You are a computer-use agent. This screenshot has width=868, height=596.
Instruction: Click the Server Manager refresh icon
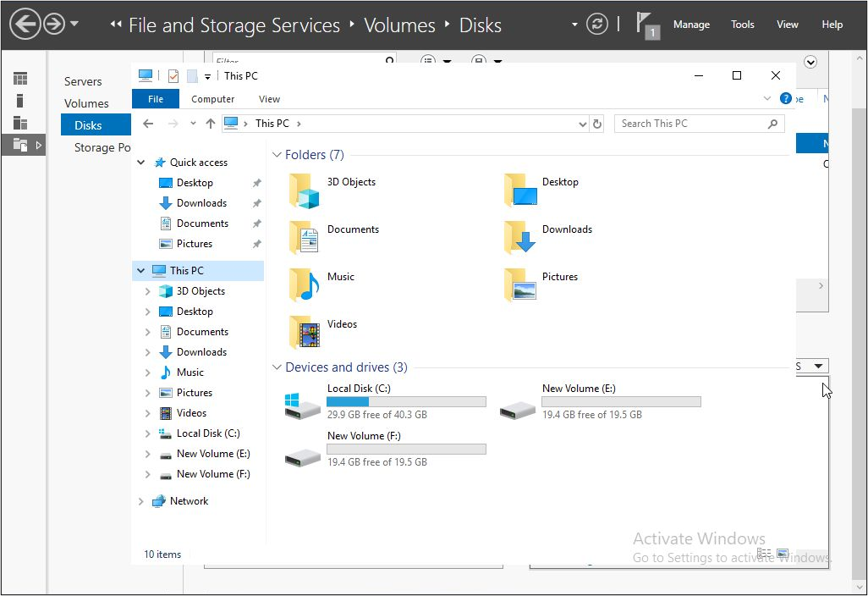597,24
